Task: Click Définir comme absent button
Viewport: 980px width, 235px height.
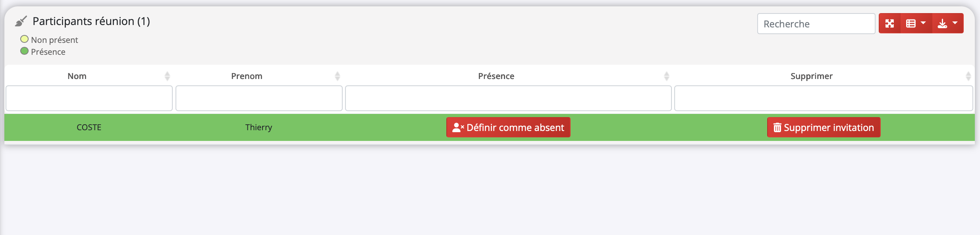Action: [x=508, y=127]
